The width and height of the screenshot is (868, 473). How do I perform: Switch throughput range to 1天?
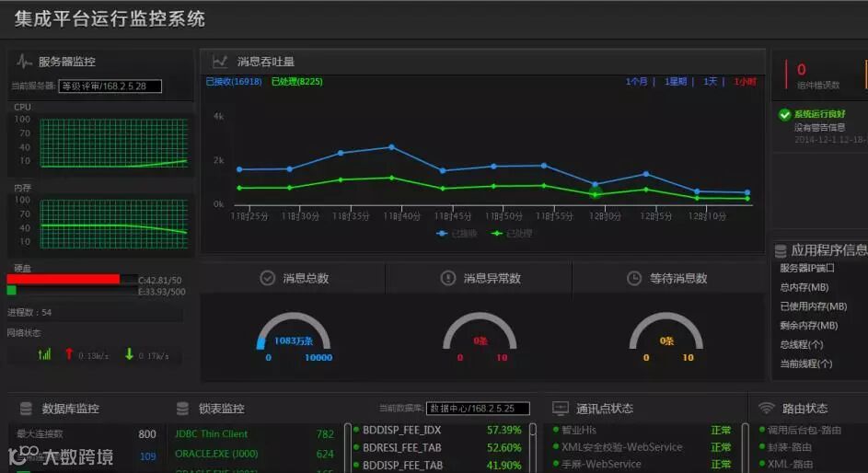click(711, 82)
